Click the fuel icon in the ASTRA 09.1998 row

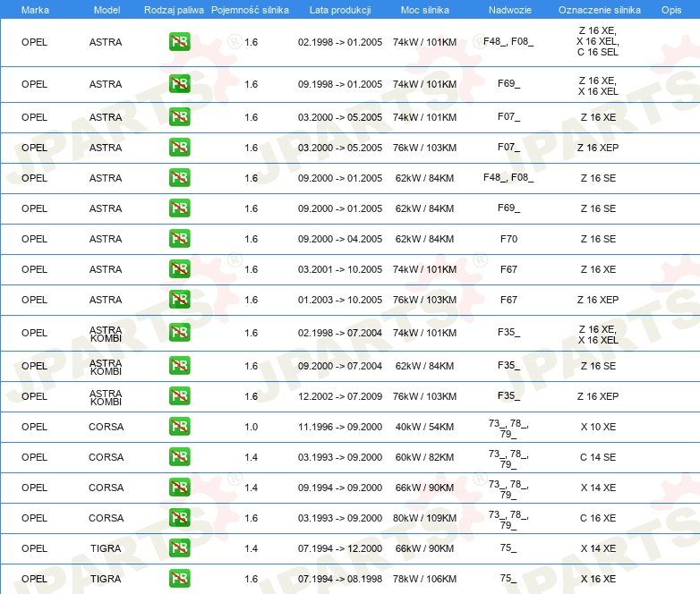pos(179,84)
